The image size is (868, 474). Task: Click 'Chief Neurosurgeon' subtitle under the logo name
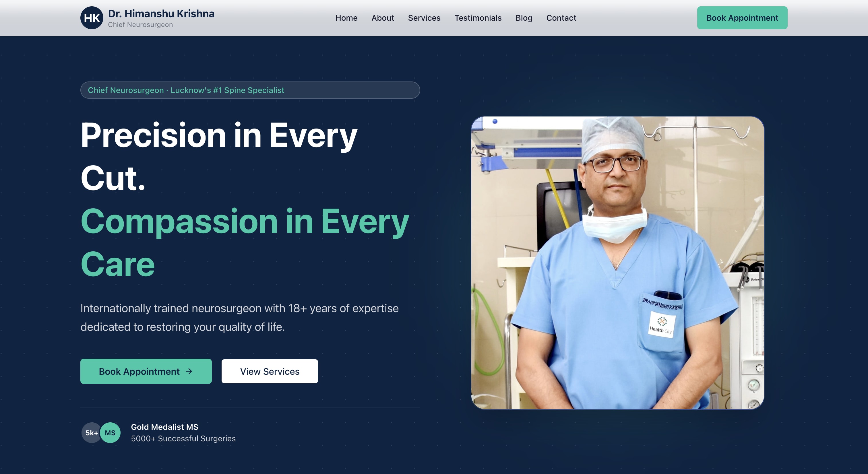click(140, 25)
